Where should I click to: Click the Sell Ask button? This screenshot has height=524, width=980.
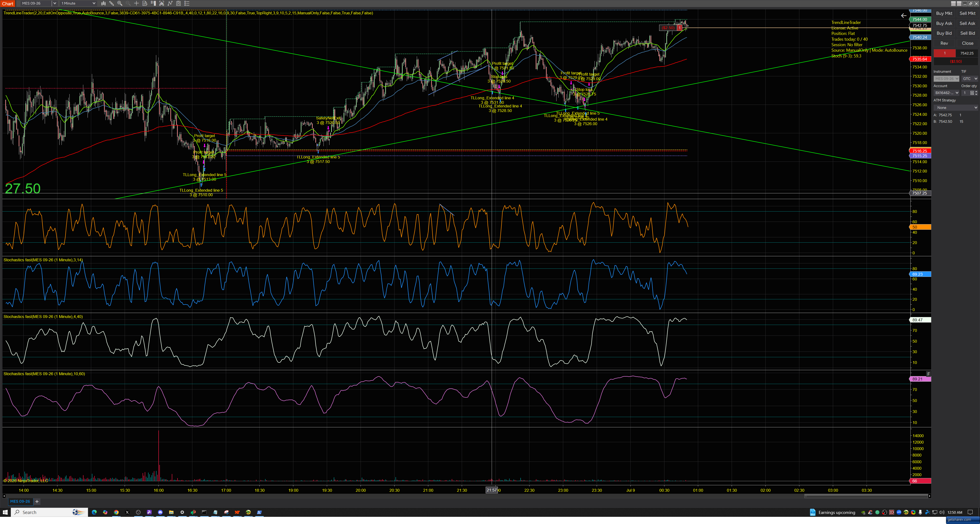[968, 23]
